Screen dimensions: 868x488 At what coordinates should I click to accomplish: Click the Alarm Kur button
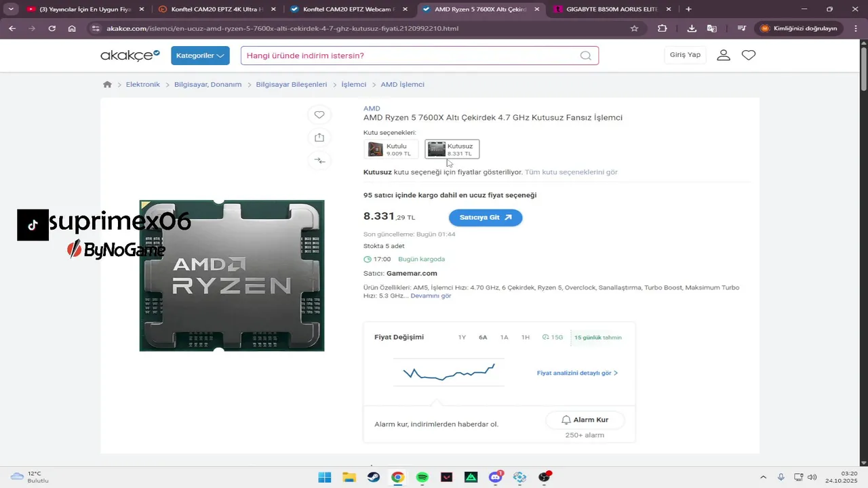tap(585, 420)
